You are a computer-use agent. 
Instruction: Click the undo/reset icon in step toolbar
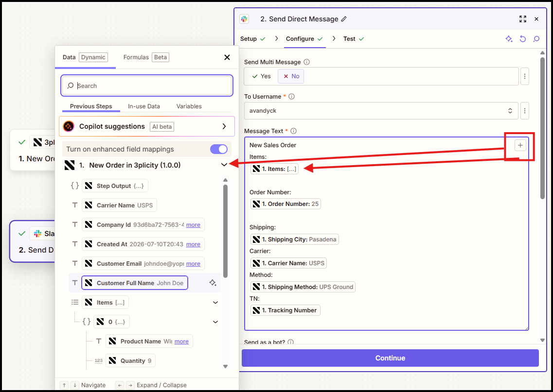(523, 39)
